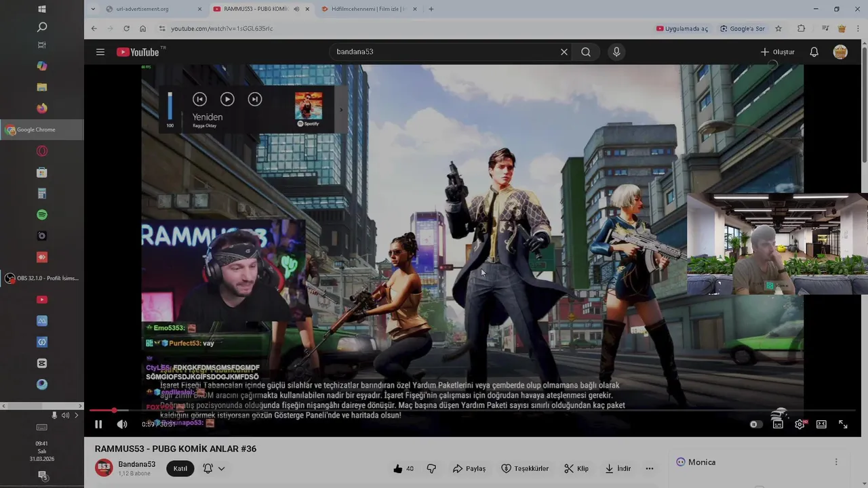Viewport: 868px width, 488px height.
Task: Submit search with magnifier button
Action: tap(586, 52)
